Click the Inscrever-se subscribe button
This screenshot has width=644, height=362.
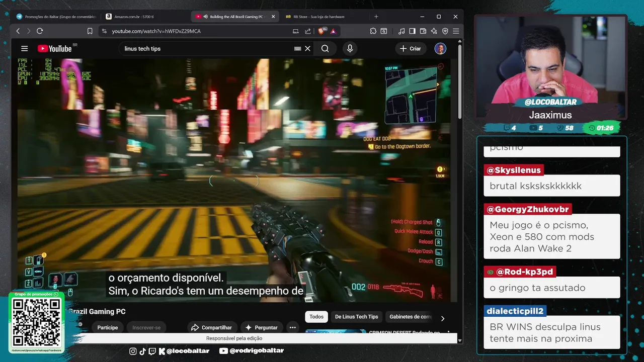(x=146, y=327)
